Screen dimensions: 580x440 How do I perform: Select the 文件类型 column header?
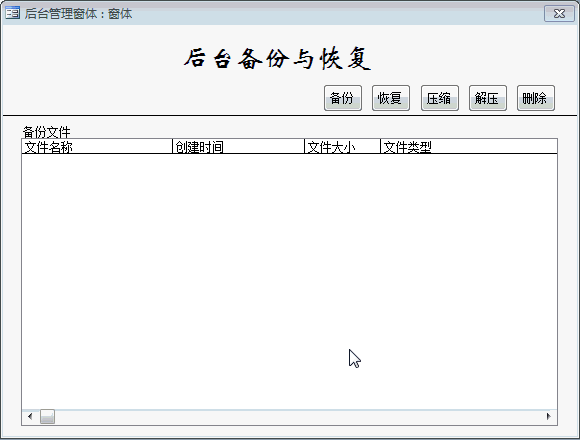[469, 147]
